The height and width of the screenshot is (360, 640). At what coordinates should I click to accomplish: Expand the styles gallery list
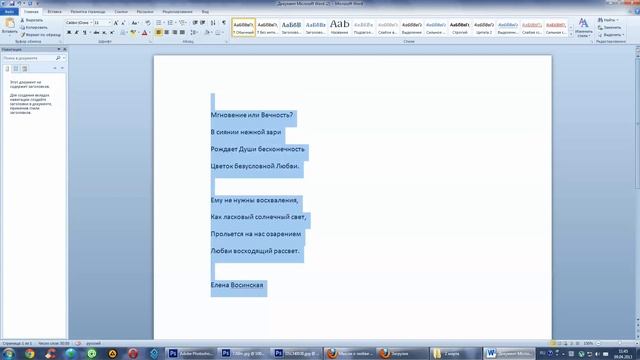571,35
